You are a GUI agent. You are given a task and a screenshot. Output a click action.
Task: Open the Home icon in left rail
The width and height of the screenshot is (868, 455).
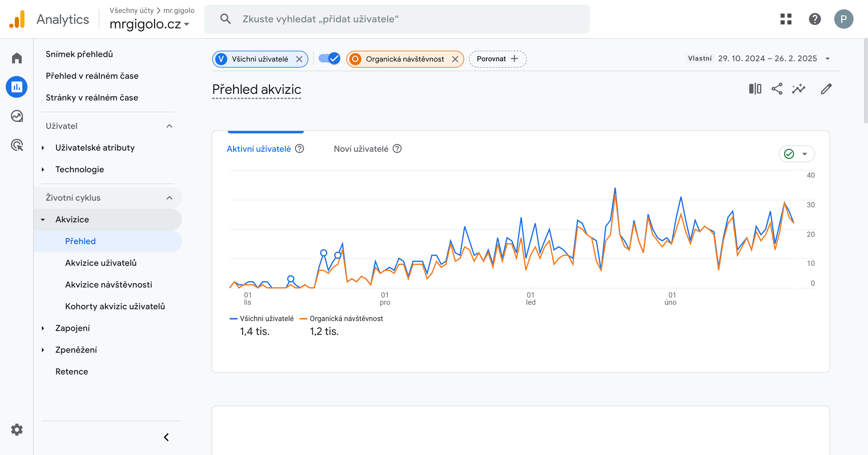click(x=17, y=58)
